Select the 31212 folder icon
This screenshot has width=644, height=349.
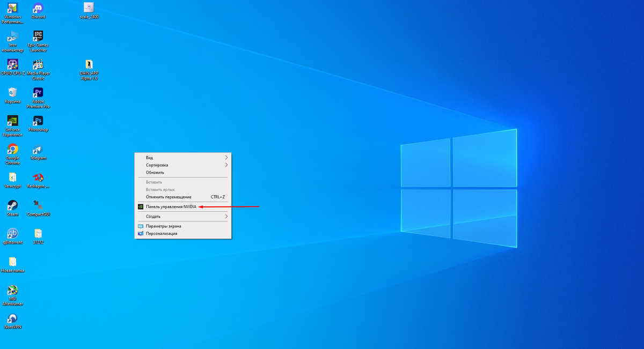pyautogui.click(x=38, y=236)
